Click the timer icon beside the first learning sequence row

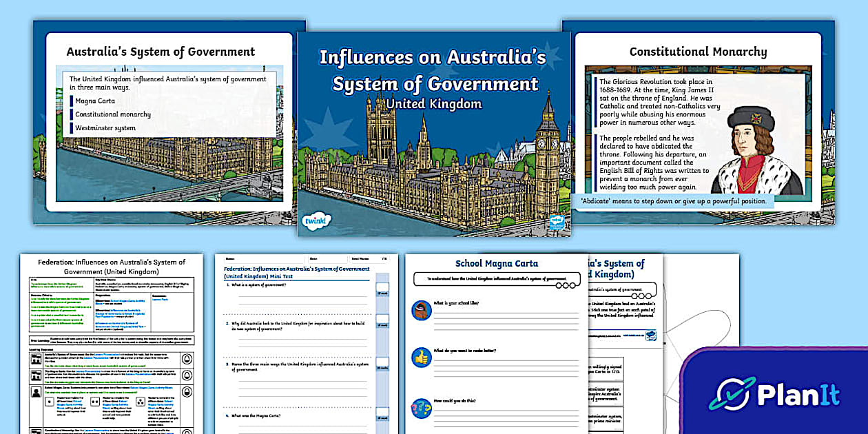(x=187, y=359)
